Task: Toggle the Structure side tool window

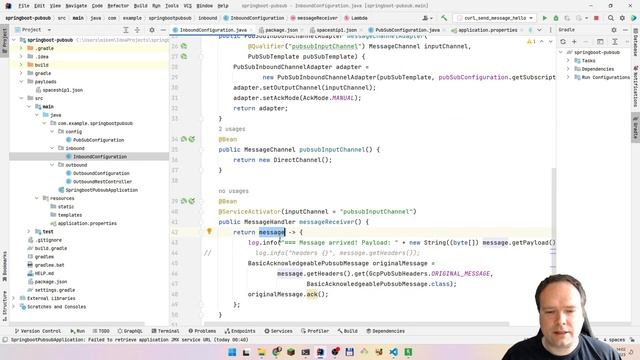Action: click(4, 306)
